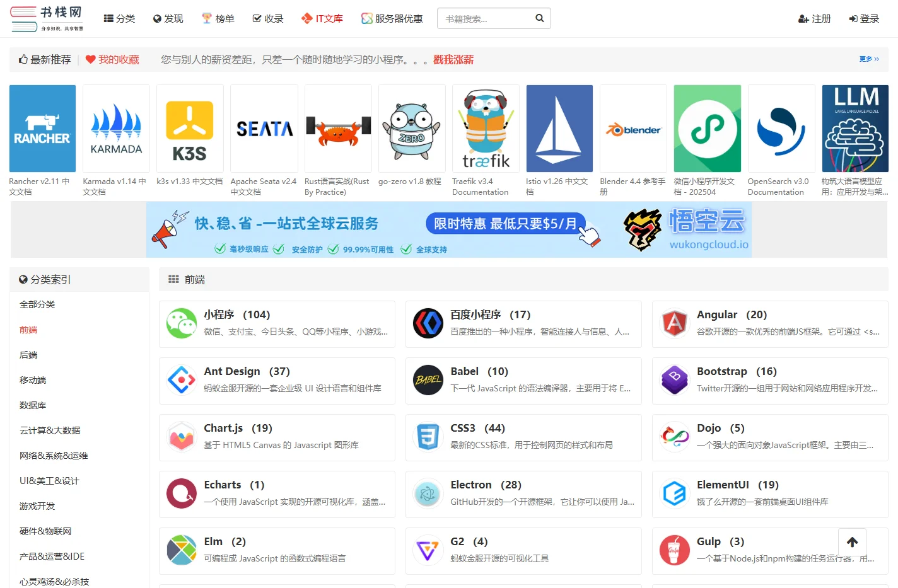Click the 更多 link
Image resolution: width=898 pixels, height=588 pixels.
point(869,59)
